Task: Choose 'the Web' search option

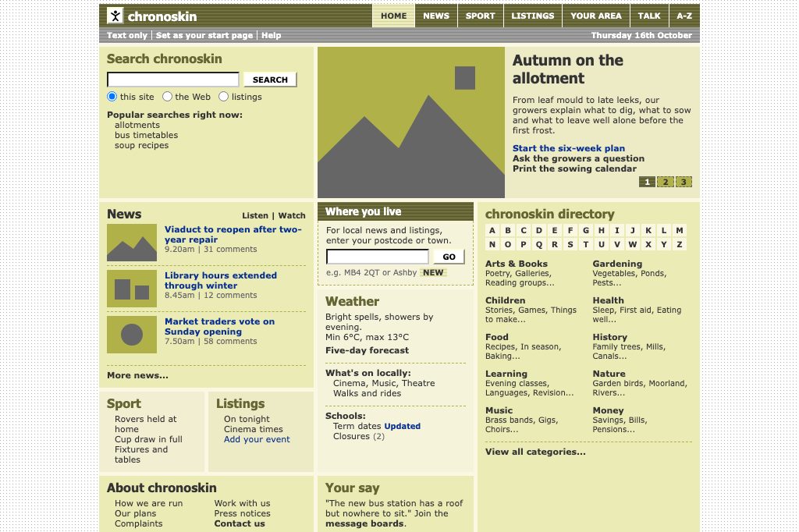Action: pos(167,97)
